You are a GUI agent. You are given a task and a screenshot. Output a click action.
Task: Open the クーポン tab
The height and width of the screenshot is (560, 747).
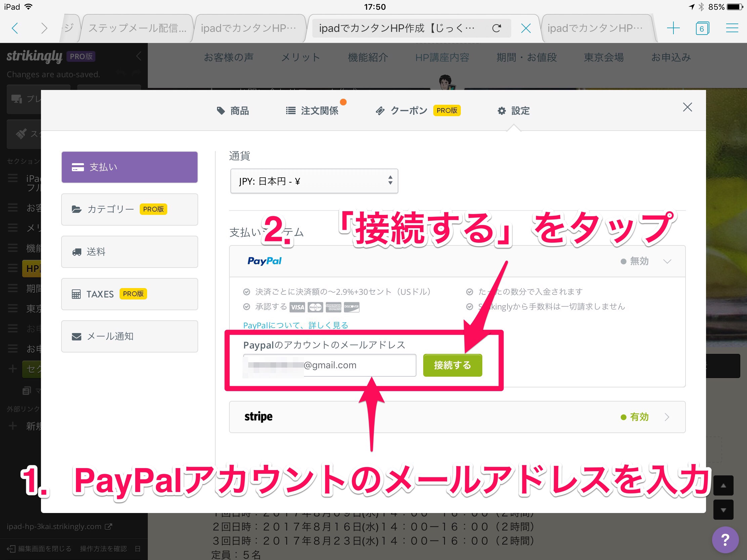point(418,111)
